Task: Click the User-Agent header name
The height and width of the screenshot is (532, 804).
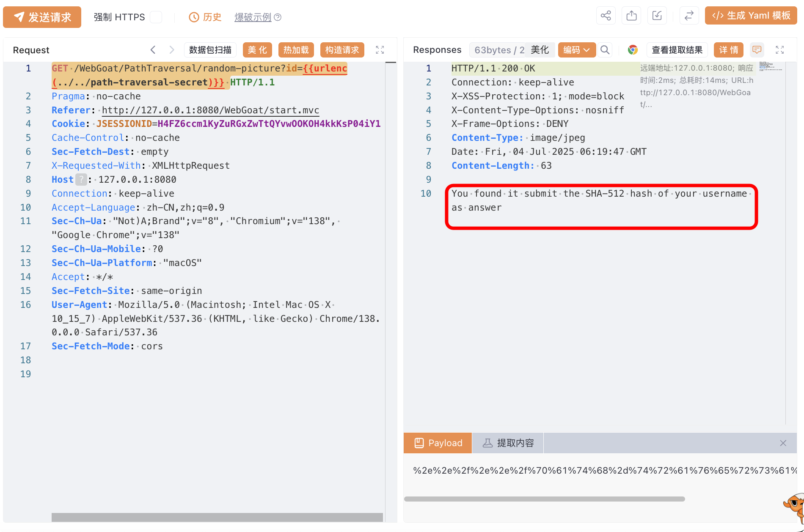Action: pos(79,305)
